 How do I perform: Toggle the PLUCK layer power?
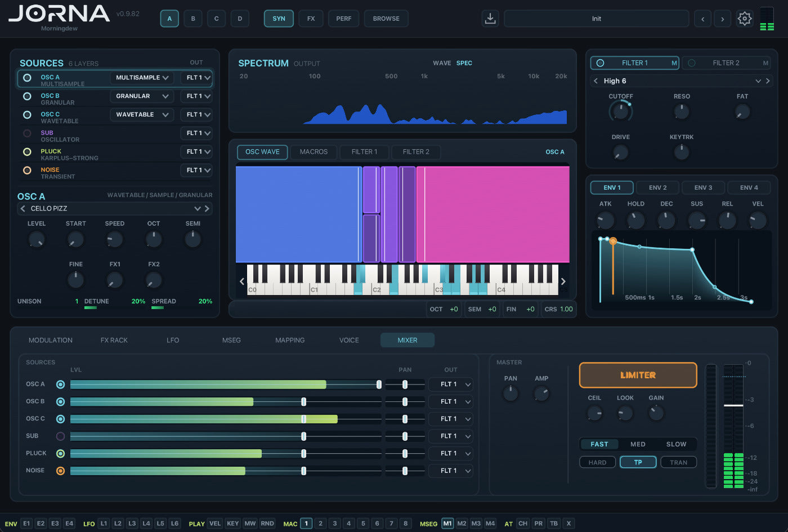point(27,152)
